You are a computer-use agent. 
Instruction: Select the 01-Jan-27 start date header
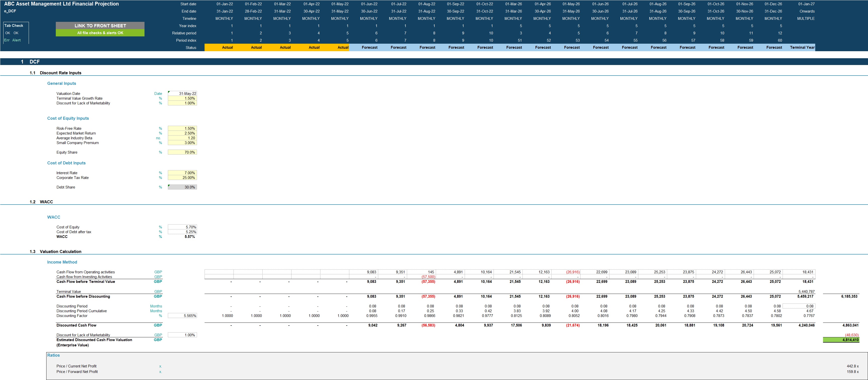tap(806, 4)
